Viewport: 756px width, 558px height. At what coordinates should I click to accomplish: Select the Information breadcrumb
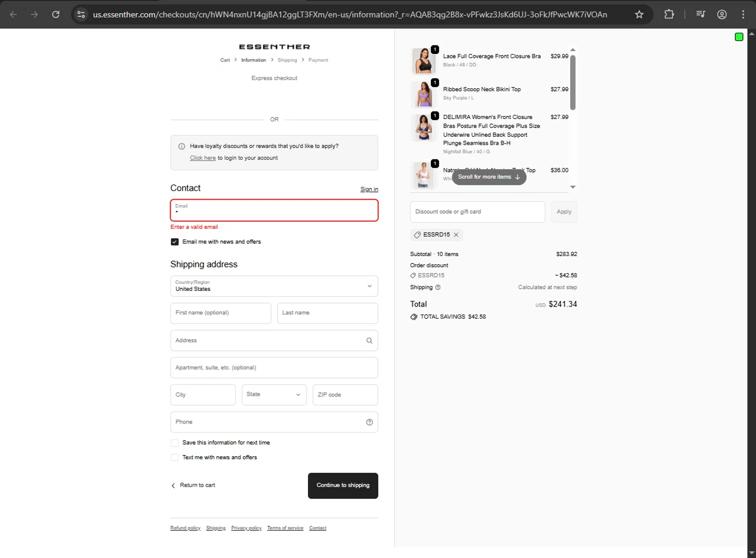point(254,60)
